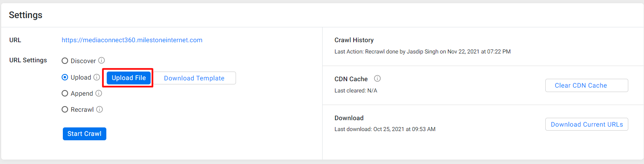Clear the CDN Cache
The image size is (644, 164).
point(586,85)
